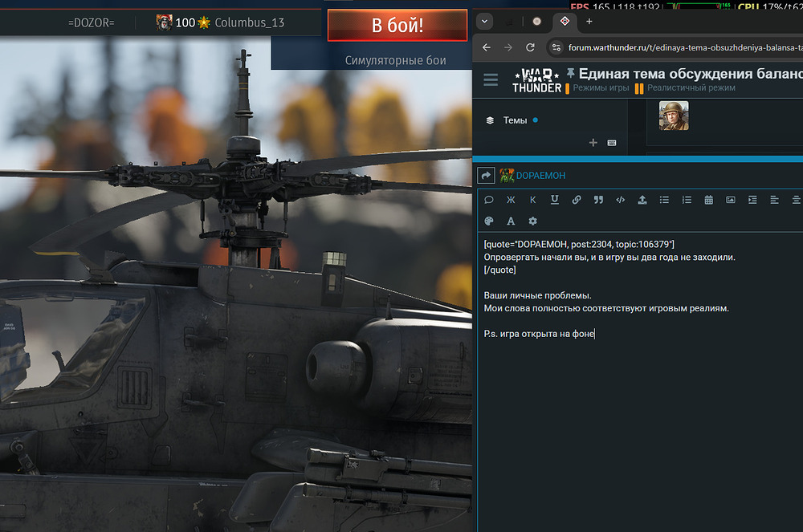Viewport: 803px width, 532px height.
Task: Click the red 'В бой!' battle button
Action: (x=397, y=25)
